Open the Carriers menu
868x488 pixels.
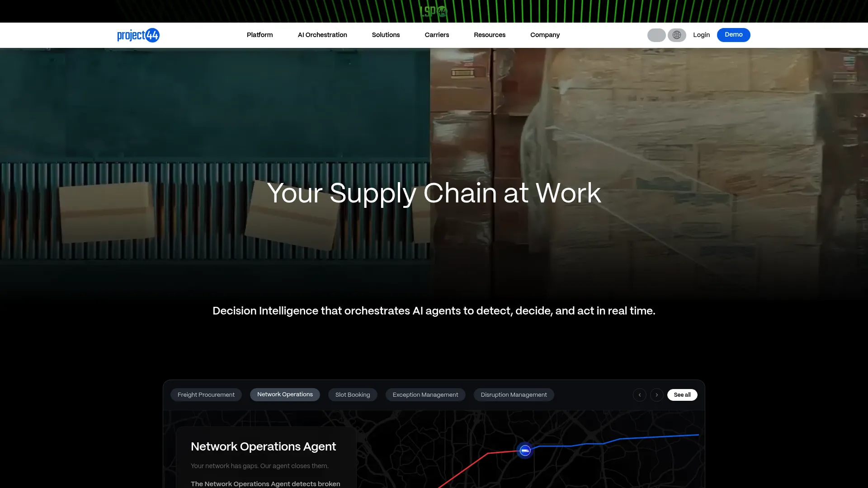[x=437, y=35]
